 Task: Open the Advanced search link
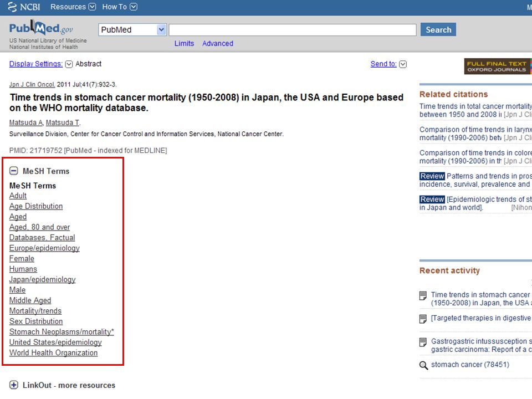coord(218,43)
